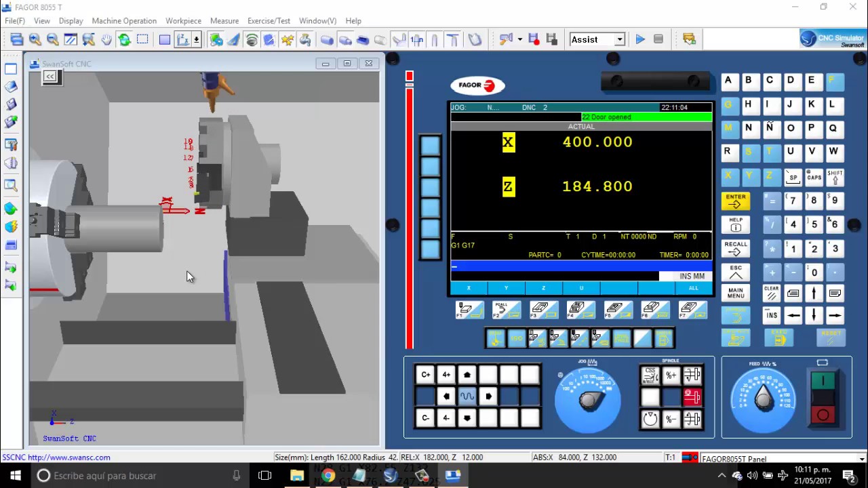This screenshot has width=868, height=488.
Task: Click the JOG rotary selector knob
Action: [588, 400]
